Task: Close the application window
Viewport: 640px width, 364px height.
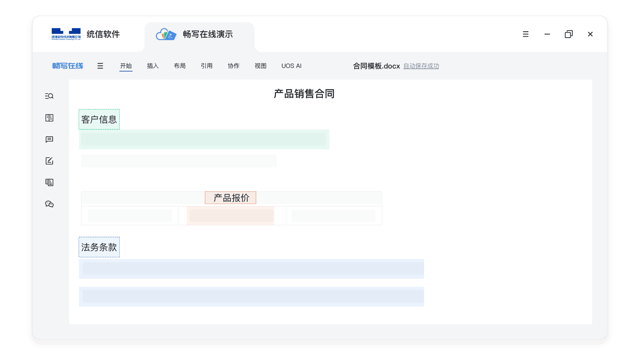Action: 590,34
